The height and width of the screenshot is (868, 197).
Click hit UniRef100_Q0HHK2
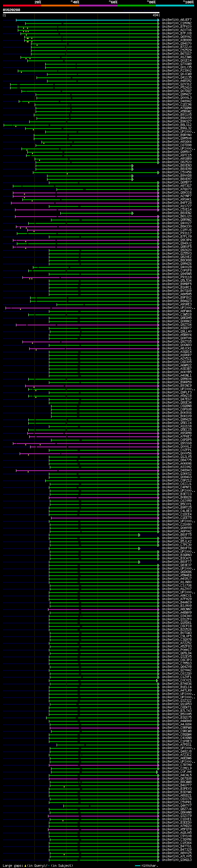tap(177, 321)
